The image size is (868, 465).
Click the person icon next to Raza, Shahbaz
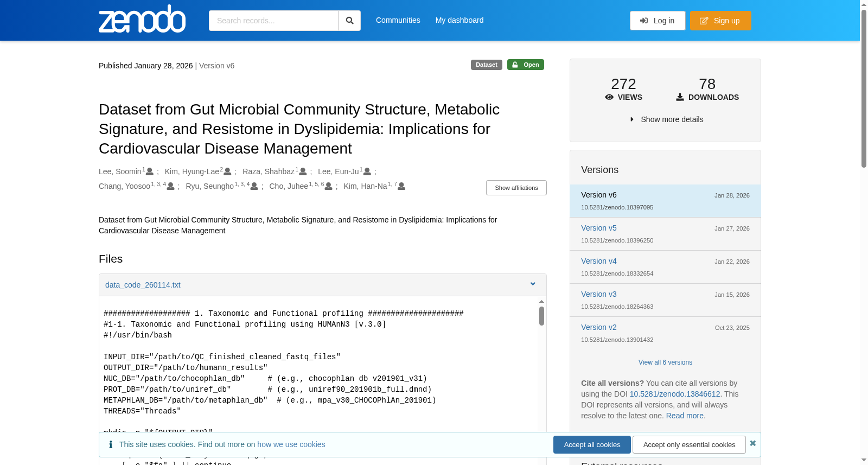303,171
